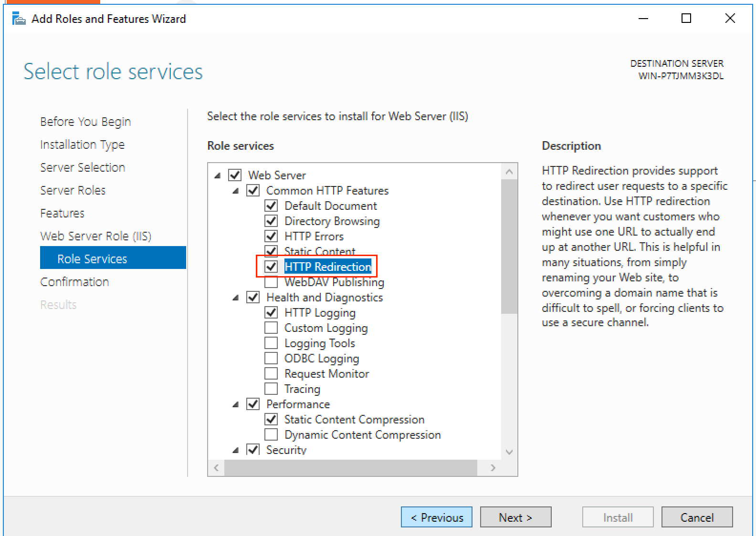Tick the Request Monitor checkbox
The height and width of the screenshot is (536, 756).
271,373
